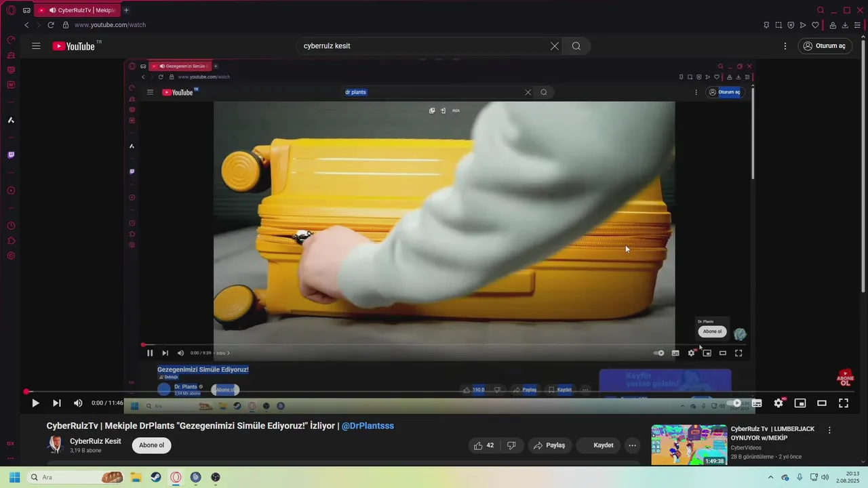Toggle the autoplay switch in player
The image size is (868, 488).
(x=735, y=403)
